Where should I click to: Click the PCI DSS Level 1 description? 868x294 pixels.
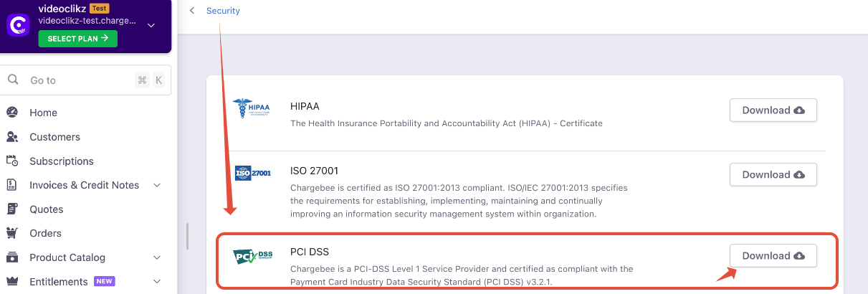point(462,275)
